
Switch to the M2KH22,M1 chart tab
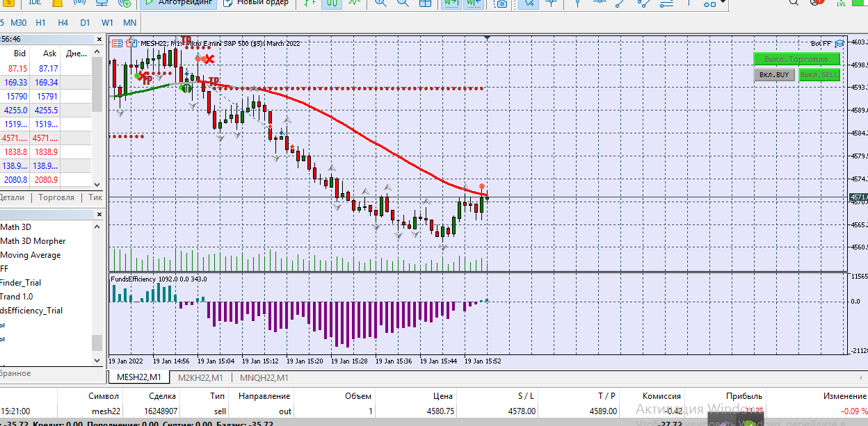point(200,377)
